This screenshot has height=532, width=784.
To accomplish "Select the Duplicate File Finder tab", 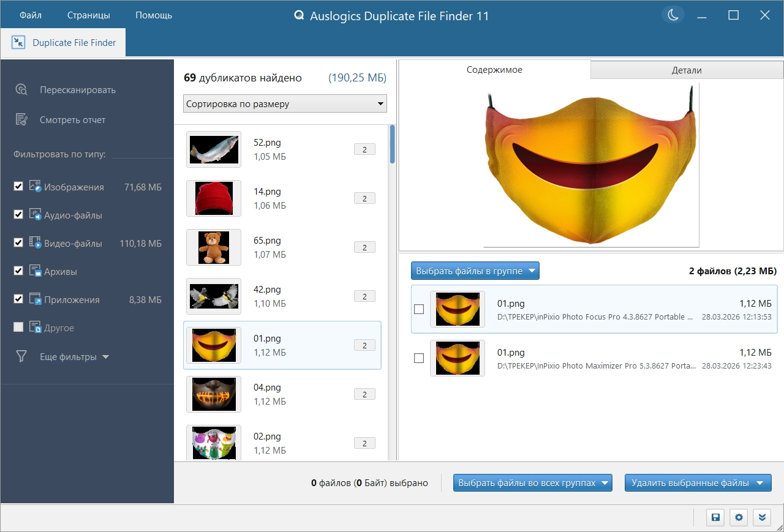I will pyautogui.click(x=63, y=43).
